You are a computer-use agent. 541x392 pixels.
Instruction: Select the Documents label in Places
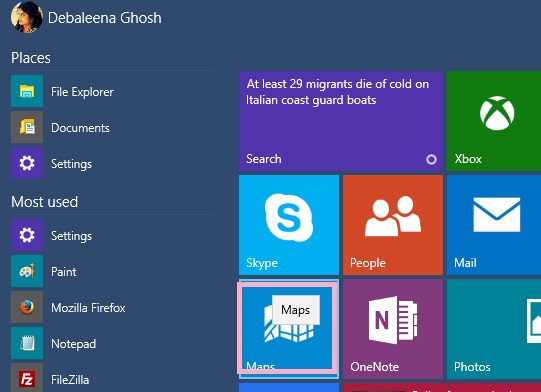[80, 128]
